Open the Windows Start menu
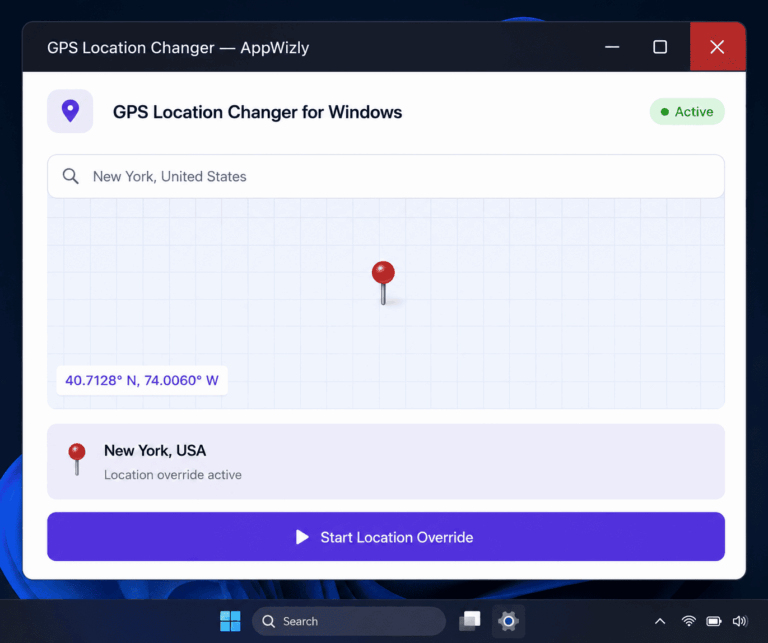This screenshot has width=768, height=643. coord(230,621)
